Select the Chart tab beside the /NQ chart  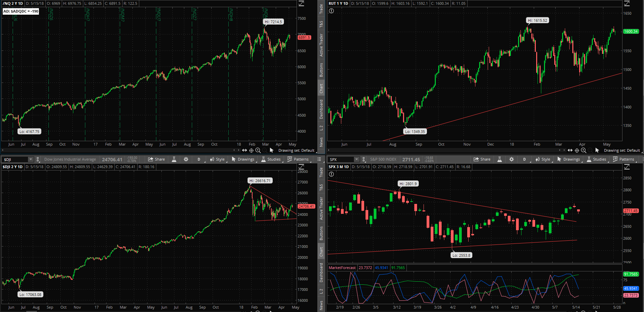321,89
